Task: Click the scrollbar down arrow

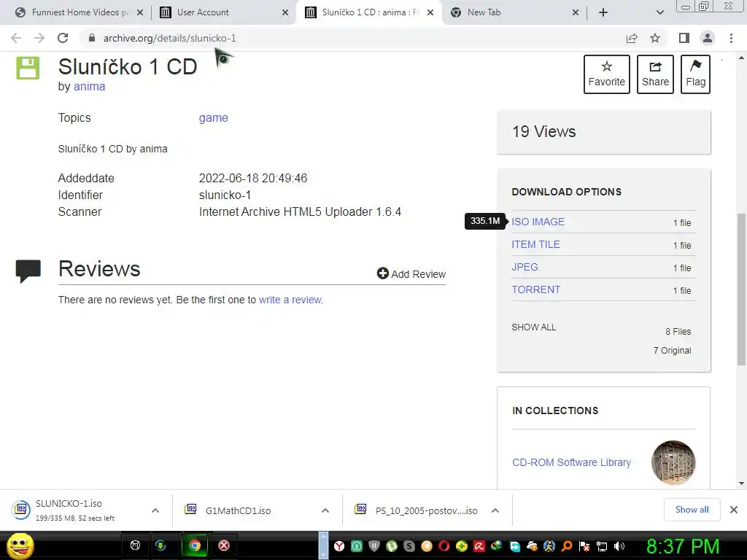Action: click(x=741, y=483)
